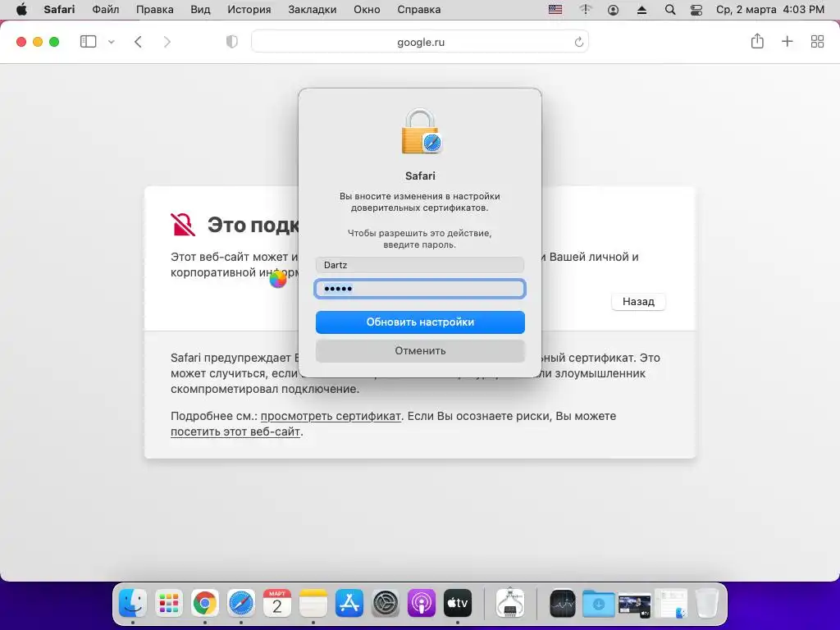Open Safari in the Dock
The height and width of the screenshot is (630, 840).
pos(240,603)
